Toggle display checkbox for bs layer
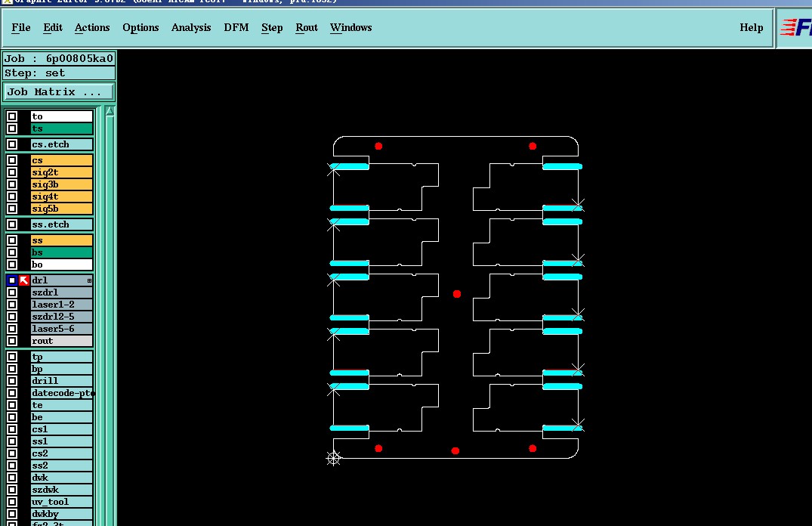The height and width of the screenshot is (526, 812). [x=12, y=252]
